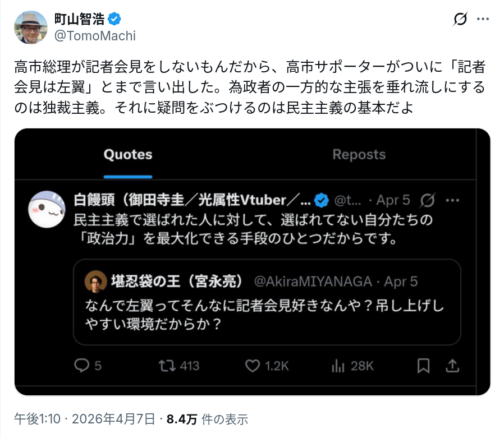This screenshot has width=504, height=438.
Task: Click the repost icon showing 413
Action: click(166, 366)
